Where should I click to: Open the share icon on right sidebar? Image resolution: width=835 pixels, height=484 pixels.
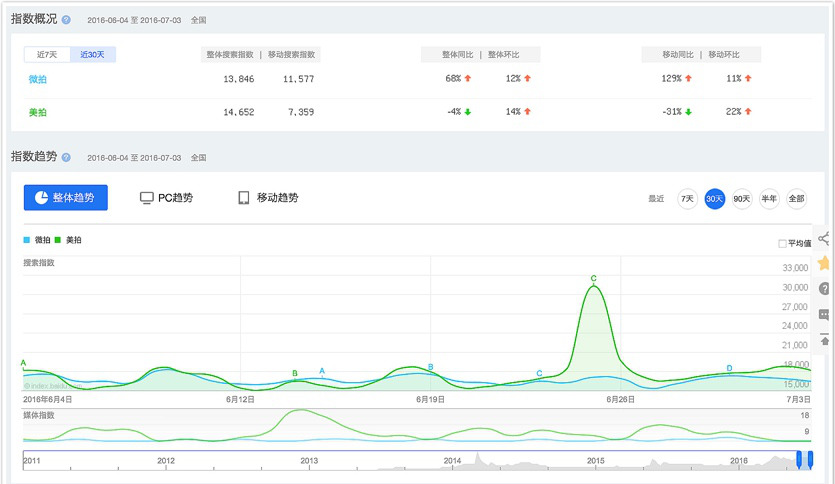[824, 238]
